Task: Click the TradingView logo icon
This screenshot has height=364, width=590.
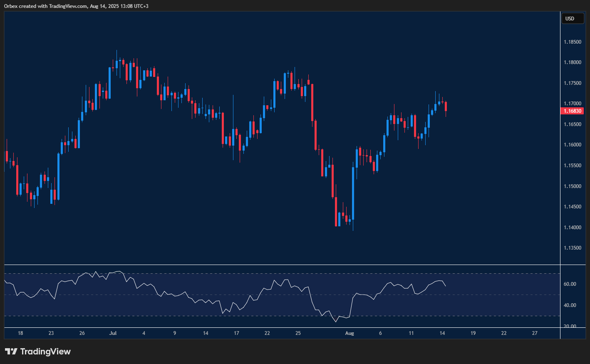Action: coord(11,352)
